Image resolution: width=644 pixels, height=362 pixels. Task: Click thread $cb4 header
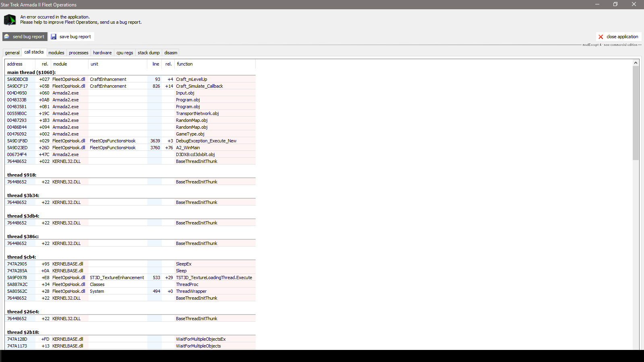point(21,257)
